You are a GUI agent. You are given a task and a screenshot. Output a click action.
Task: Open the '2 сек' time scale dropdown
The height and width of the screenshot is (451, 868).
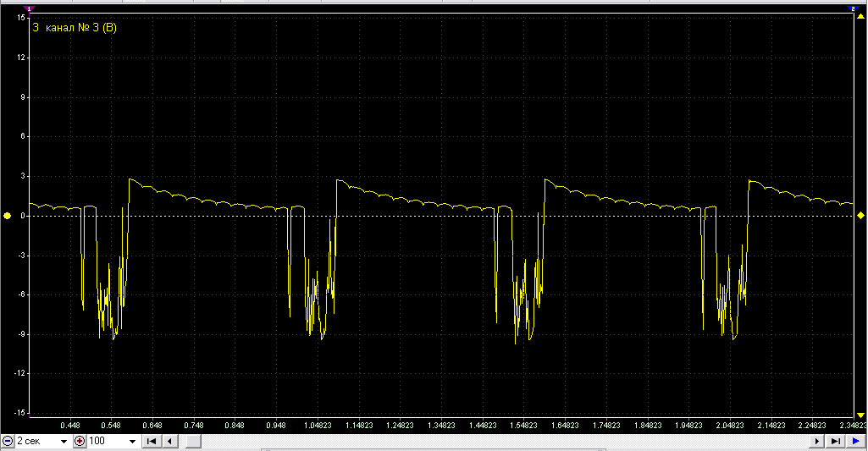pos(64,441)
